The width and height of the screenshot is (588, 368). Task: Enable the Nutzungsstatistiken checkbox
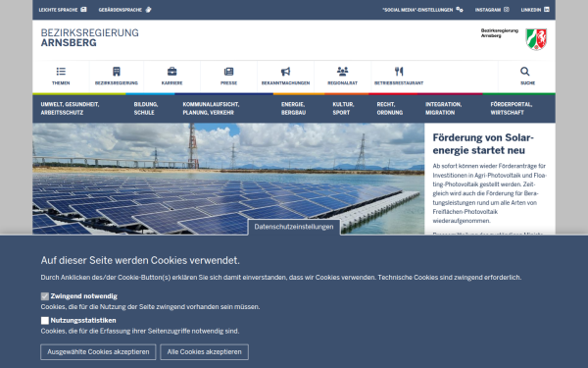point(45,320)
